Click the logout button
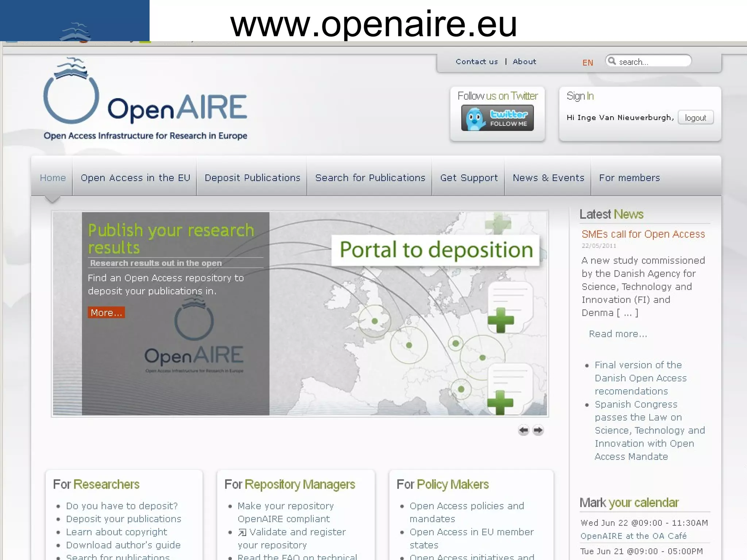Image resolution: width=747 pixels, height=560 pixels. click(x=696, y=118)
